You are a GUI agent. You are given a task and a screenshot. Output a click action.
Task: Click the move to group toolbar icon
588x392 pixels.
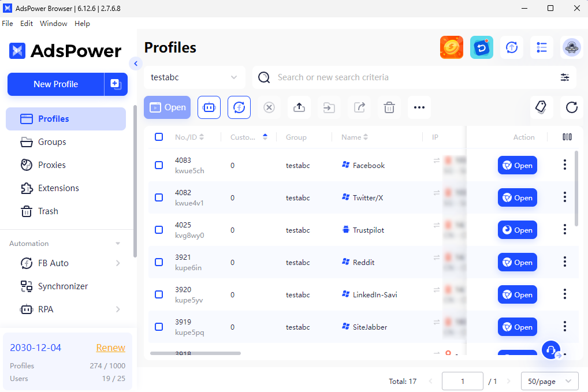(329, 107)
